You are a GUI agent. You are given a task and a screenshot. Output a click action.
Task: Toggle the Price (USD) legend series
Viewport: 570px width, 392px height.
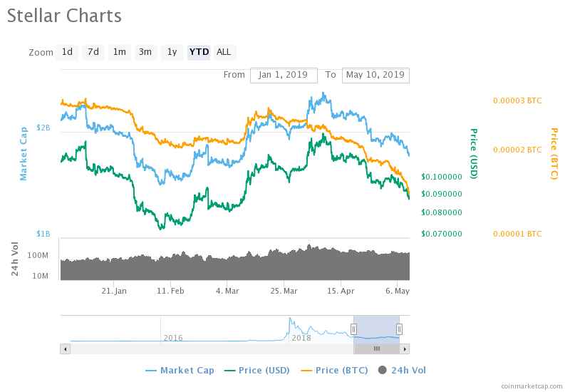[x=257, y=370]
